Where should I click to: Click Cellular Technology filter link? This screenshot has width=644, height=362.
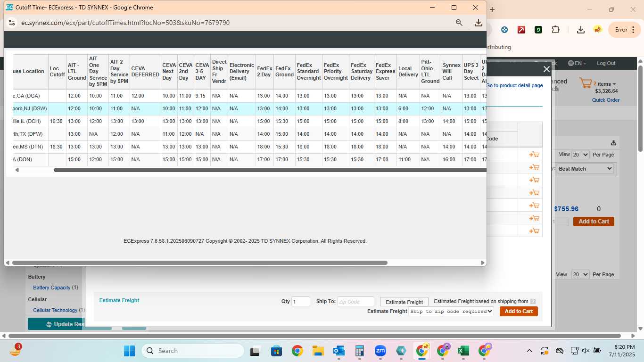click(x=55, y=310)
